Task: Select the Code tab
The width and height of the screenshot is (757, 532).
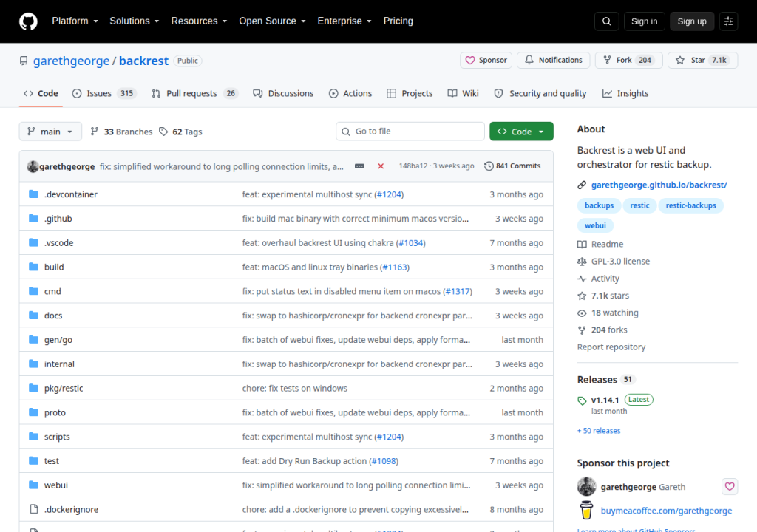Action: coord(41,93)
